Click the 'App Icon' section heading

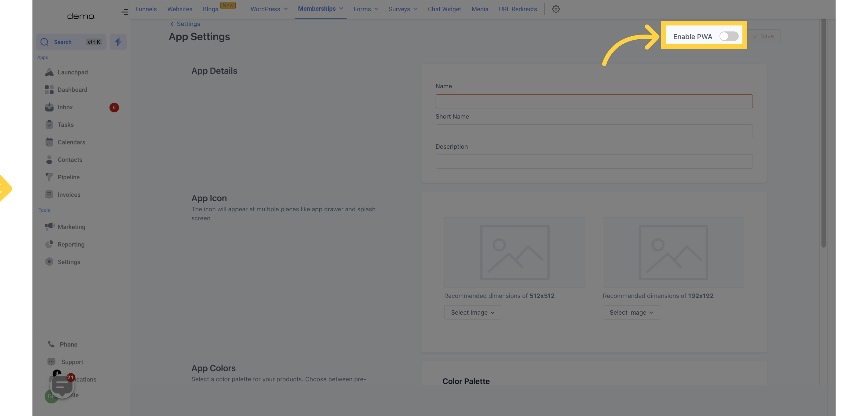209,198
